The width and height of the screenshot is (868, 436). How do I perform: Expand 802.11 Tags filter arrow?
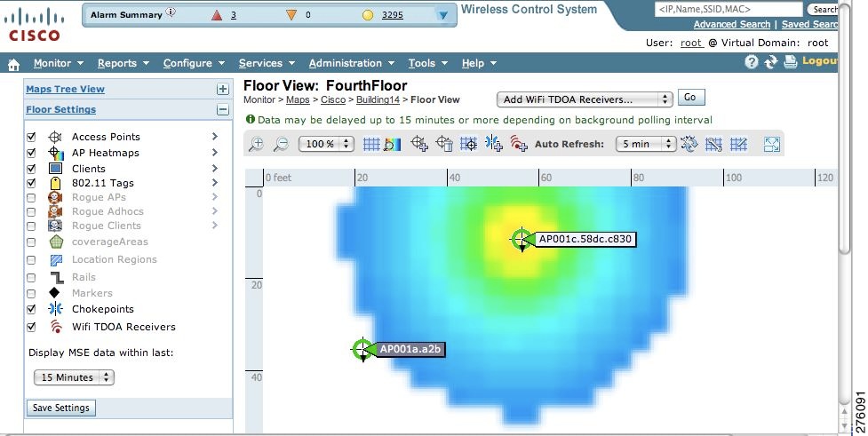[215, 183]
